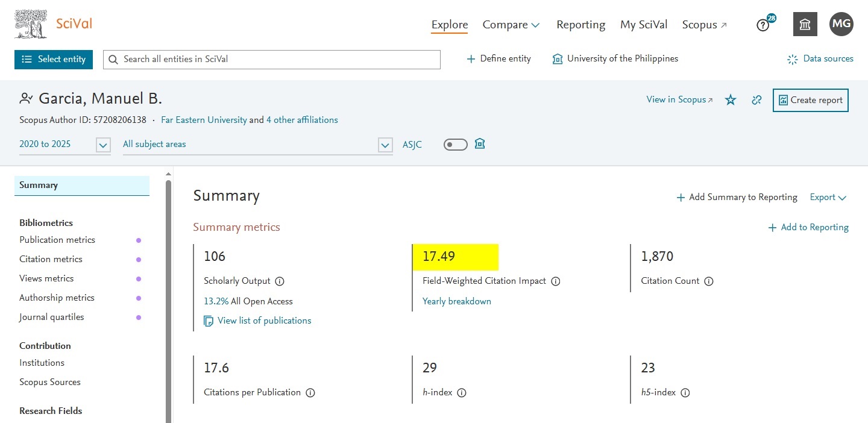The image size is (868, 423).
Task: Open the Compare menu
Action: 511,25
